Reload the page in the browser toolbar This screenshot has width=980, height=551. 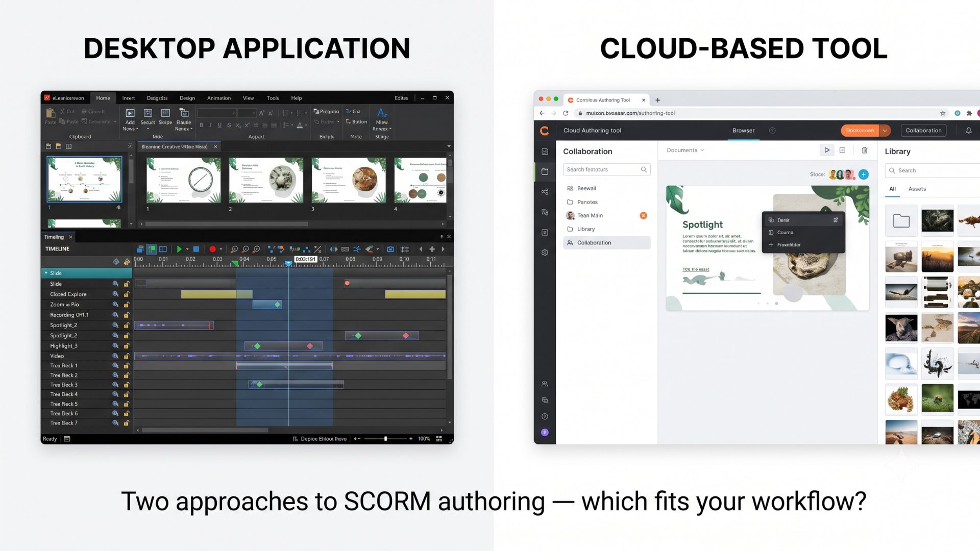566,113
